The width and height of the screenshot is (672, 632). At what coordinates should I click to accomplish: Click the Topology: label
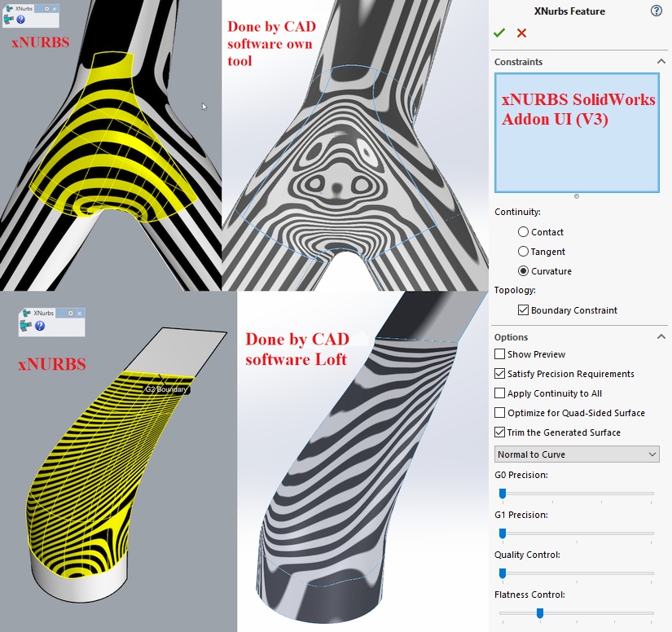point(515,290)
